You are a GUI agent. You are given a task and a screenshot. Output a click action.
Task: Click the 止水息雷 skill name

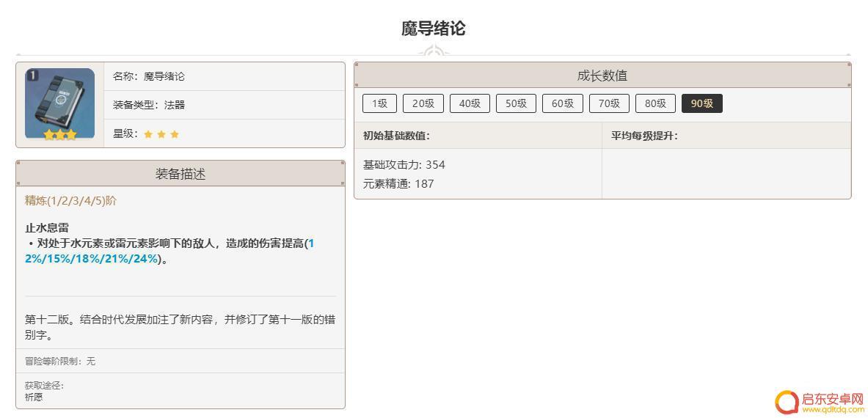(x=47, y=228)
